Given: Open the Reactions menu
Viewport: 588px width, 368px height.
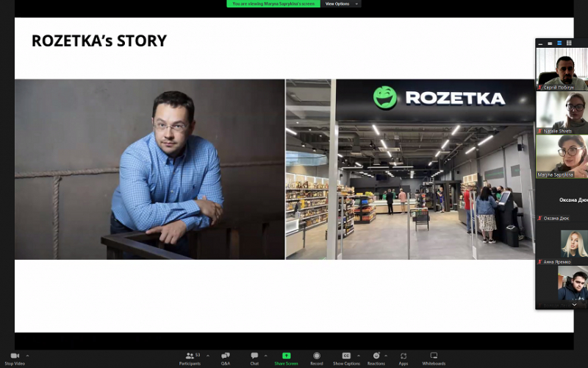Looking at the screenshot, I should point(376,358).
